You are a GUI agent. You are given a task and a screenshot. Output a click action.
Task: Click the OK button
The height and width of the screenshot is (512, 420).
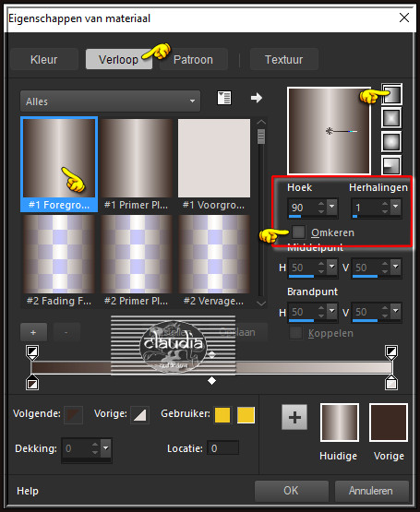(291, 491)
